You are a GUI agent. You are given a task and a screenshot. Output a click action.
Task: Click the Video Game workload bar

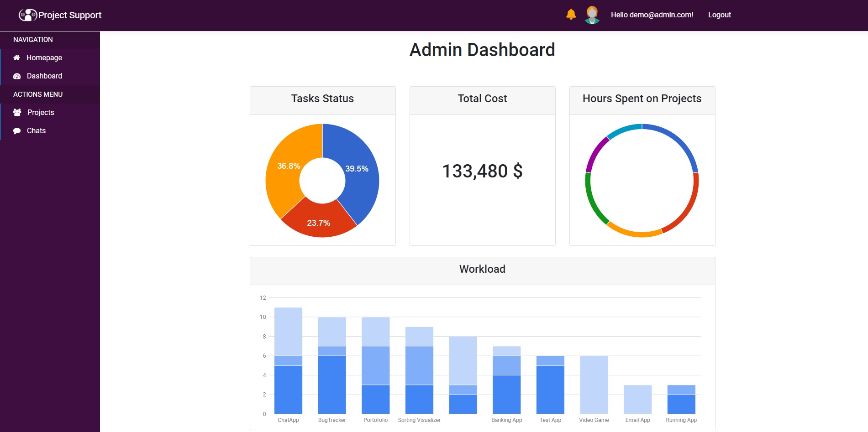(x=594, y=385)
